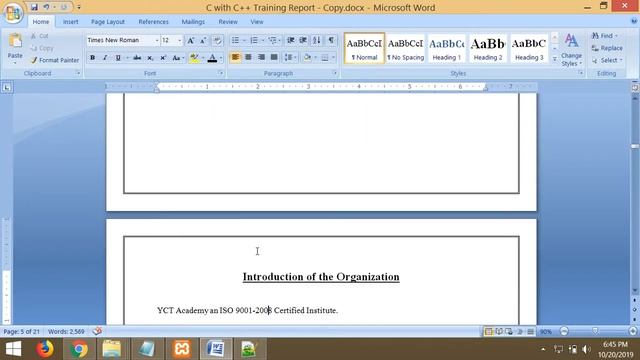The height and width of the screenshot is (360, 640).
Task: Toggle Show/Hide paragraph marks
Action: point(331,40)
